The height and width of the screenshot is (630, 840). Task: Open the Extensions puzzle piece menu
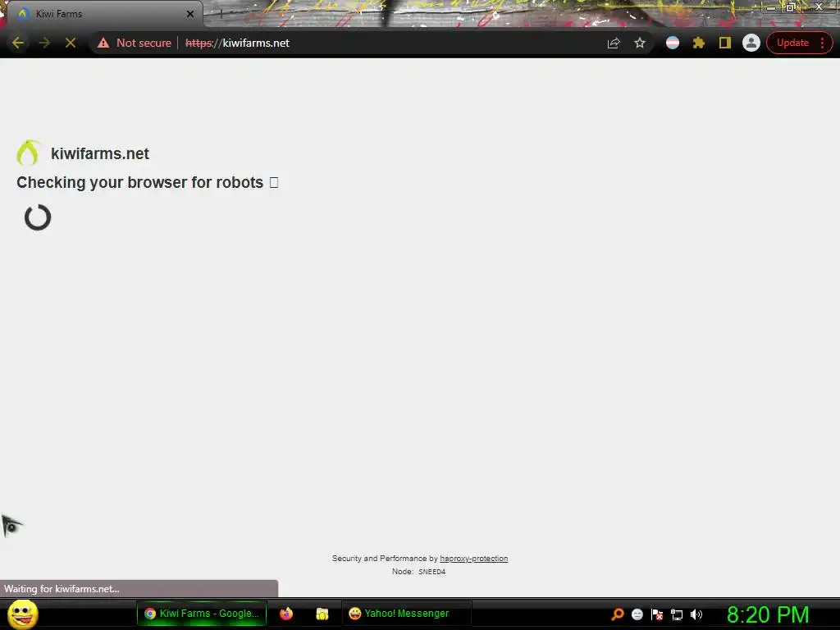coord(699,43)
